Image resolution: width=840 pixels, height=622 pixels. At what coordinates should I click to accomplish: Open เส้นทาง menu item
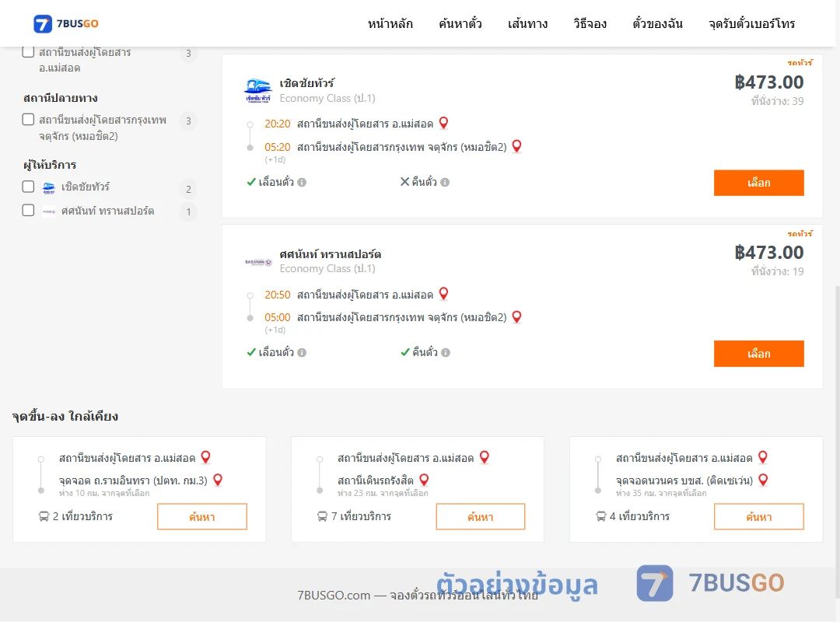coord(527,23)
